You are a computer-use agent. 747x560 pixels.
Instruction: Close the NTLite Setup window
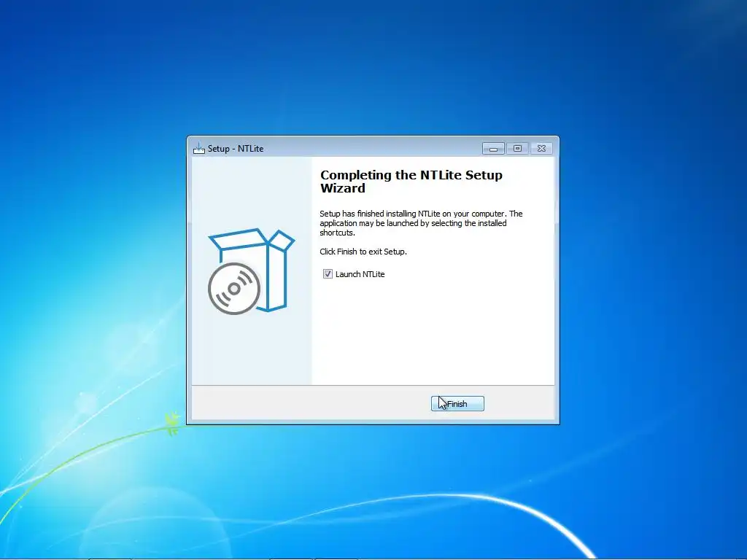pyautogui.click(x=542, y=149)
